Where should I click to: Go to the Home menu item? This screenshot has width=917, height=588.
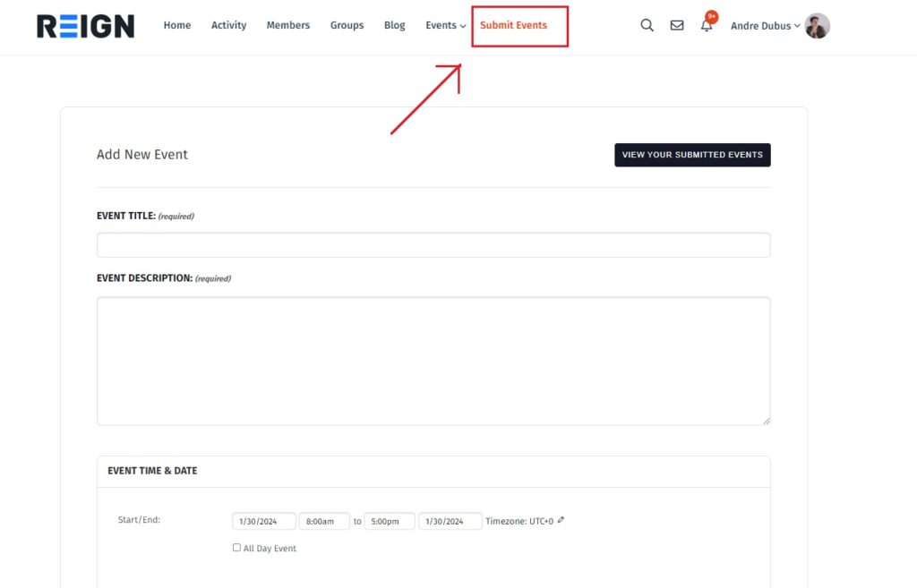(x=177, y=25)
